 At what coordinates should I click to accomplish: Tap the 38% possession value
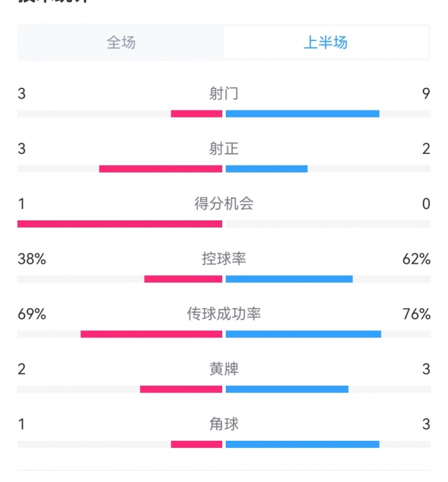32,259
